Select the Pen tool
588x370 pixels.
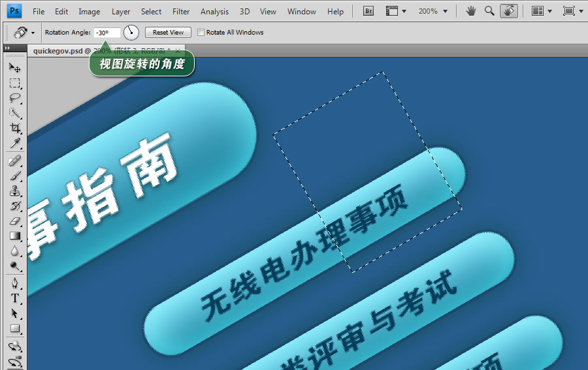15,283
